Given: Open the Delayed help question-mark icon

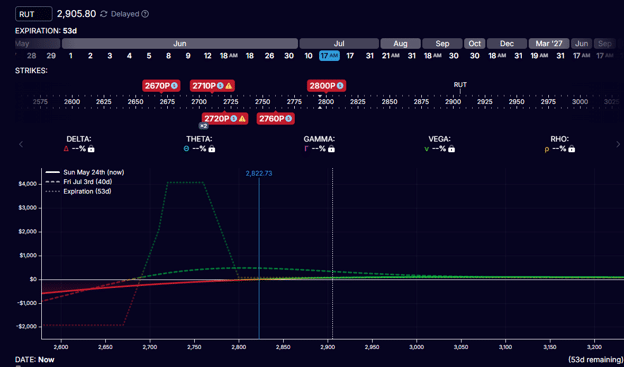Looking at the screenshot, I should (145, 14).
